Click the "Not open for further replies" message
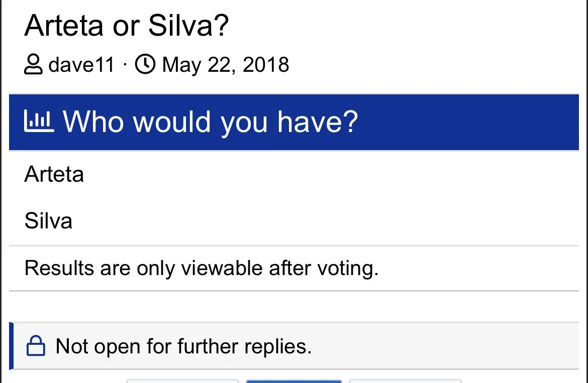Screen dimensions: 588x383 click(183, 346)
